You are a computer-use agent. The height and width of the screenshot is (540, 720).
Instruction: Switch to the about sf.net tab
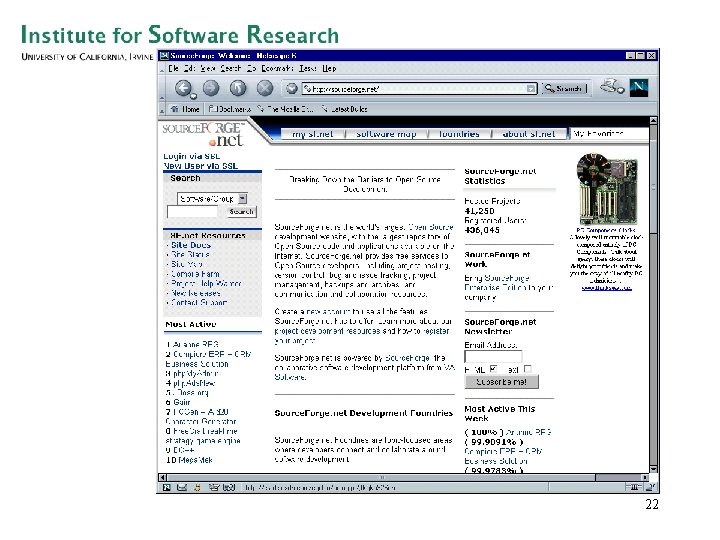click(529, 134)
